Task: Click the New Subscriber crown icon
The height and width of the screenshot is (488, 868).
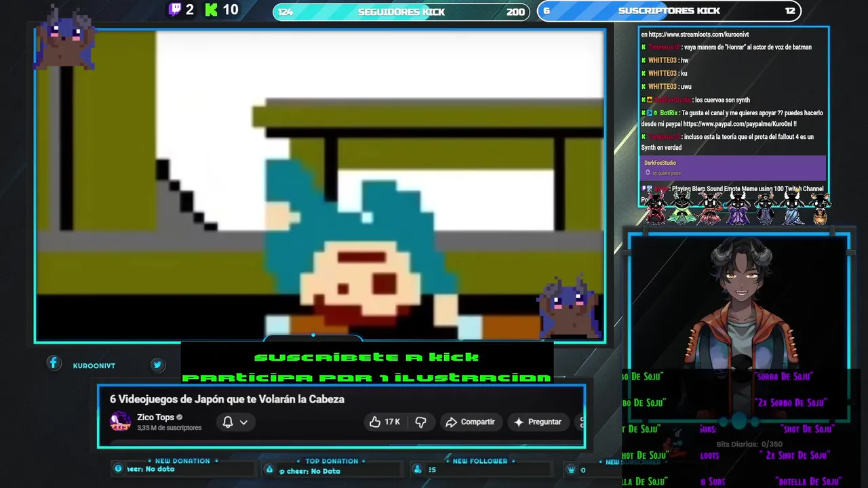Action: (571, 469)
